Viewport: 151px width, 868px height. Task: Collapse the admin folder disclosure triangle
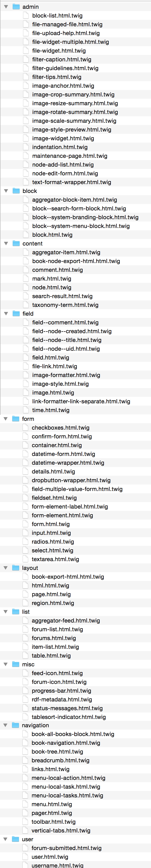tap(6, 7)
